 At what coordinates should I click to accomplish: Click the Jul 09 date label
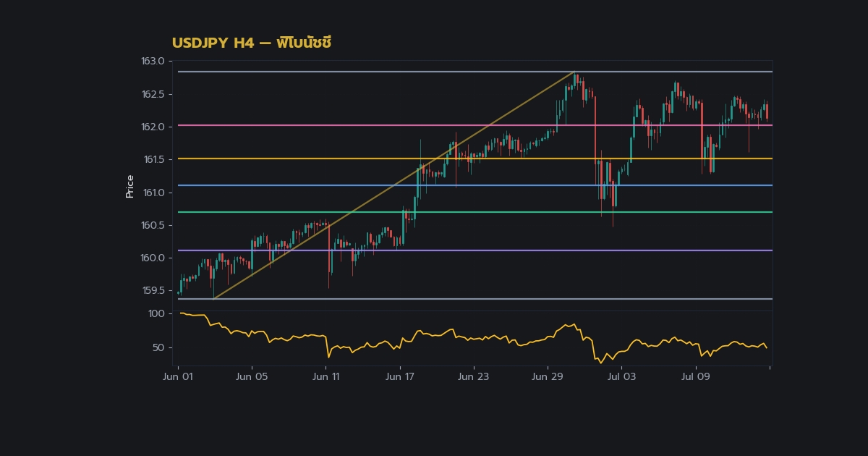(695, 376)
